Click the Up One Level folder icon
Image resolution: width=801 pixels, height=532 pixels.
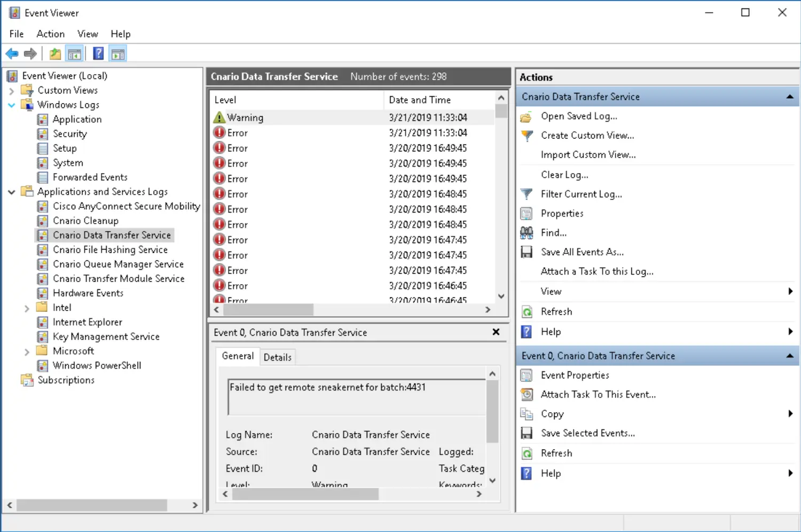click(x=55, y=53)
